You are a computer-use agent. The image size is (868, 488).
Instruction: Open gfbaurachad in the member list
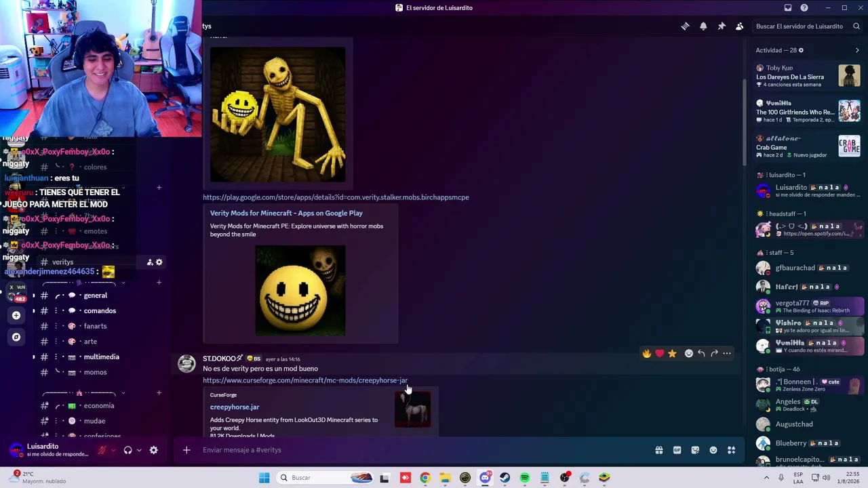(808, 268)
